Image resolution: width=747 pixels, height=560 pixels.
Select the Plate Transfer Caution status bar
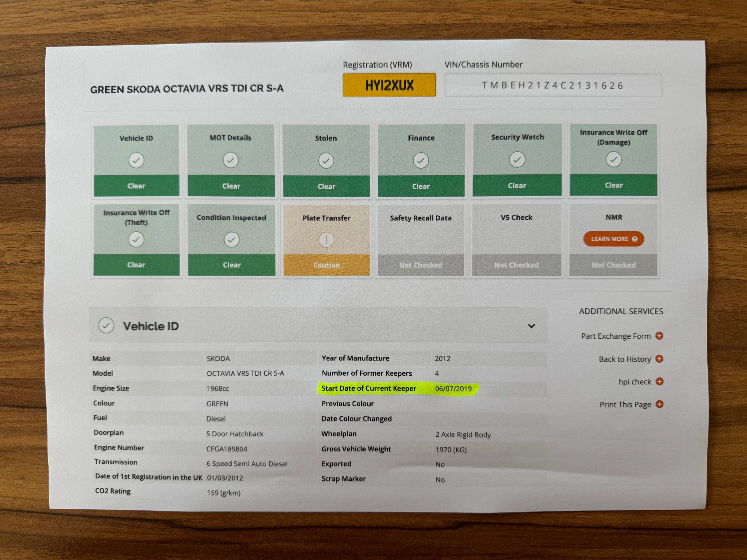coord(326,265)
